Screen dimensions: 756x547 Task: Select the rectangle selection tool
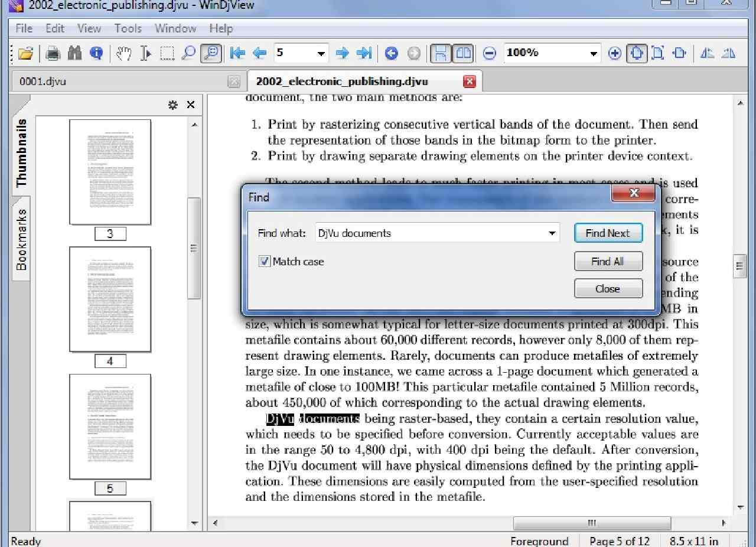(x=167, y=53)
